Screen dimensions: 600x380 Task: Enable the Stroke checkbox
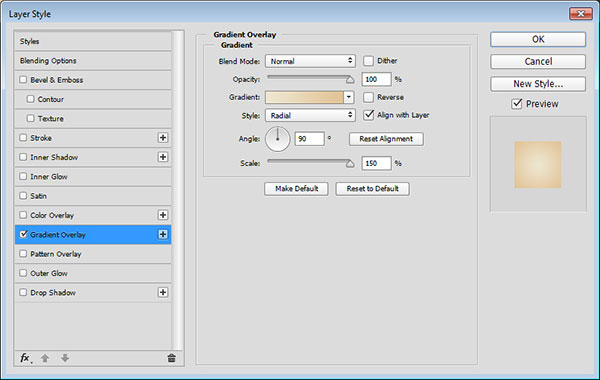pos(23,137)
